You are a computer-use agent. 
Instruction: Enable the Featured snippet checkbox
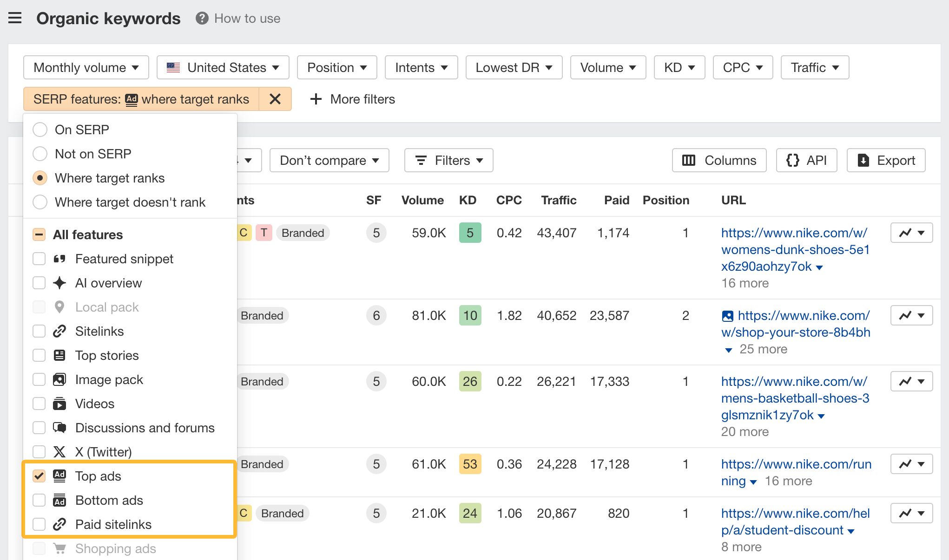click(x=39, y=259)
